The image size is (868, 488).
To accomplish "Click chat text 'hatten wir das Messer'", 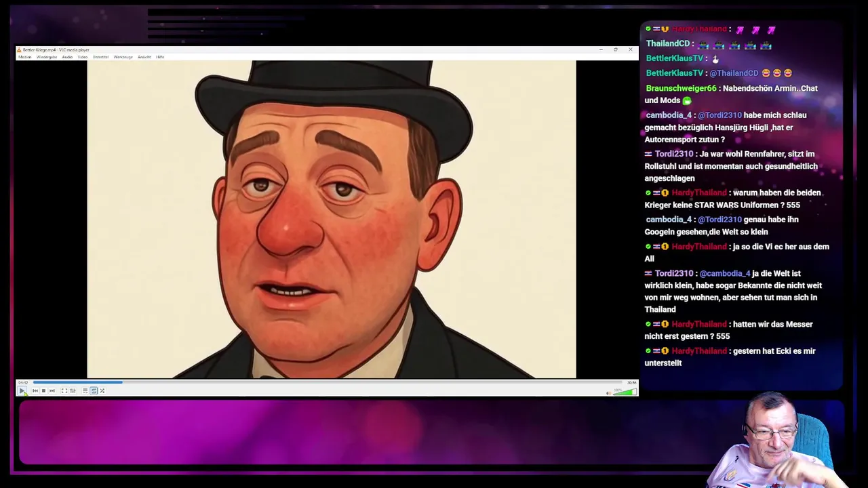I will coord(772,325).
